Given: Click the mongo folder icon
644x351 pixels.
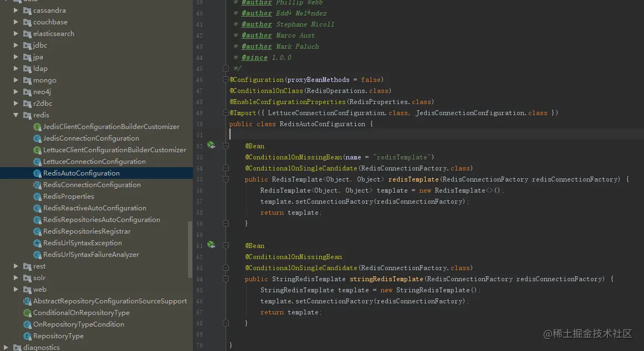Looking at the screenshot, I should click(27, 80).
